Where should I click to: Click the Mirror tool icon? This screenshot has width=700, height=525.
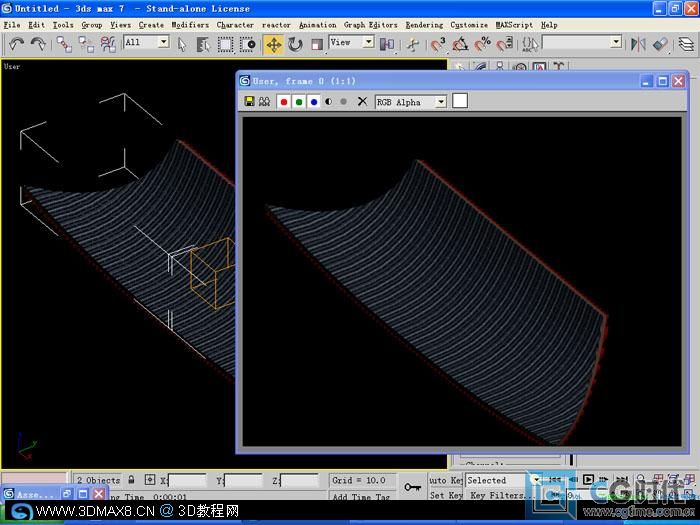638,44
